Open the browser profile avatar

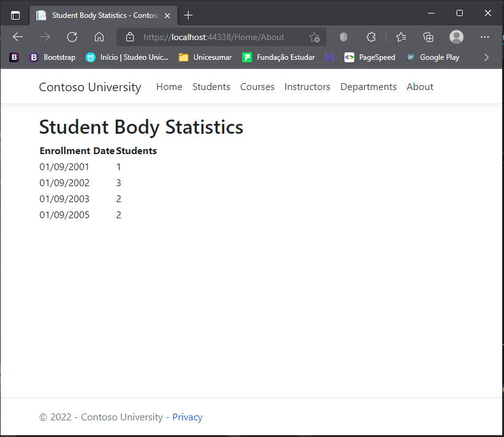pyautogui.click(x=456, y=37)
